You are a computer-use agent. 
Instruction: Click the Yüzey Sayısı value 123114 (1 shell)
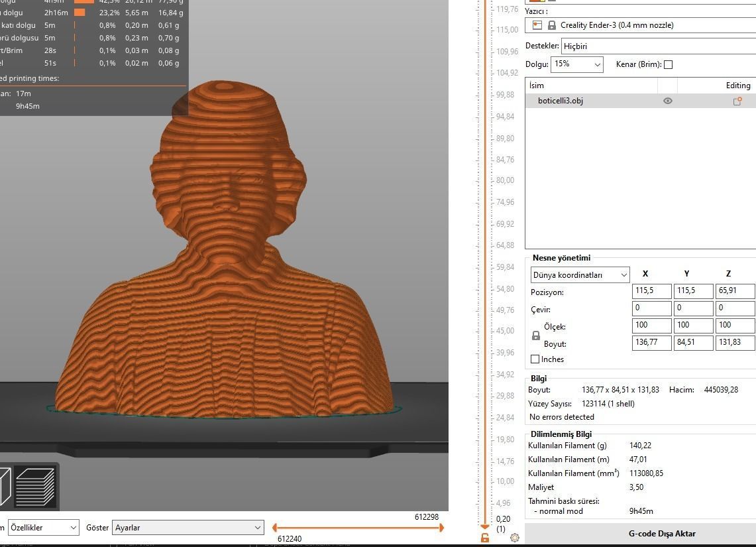(x=608, y=404)
